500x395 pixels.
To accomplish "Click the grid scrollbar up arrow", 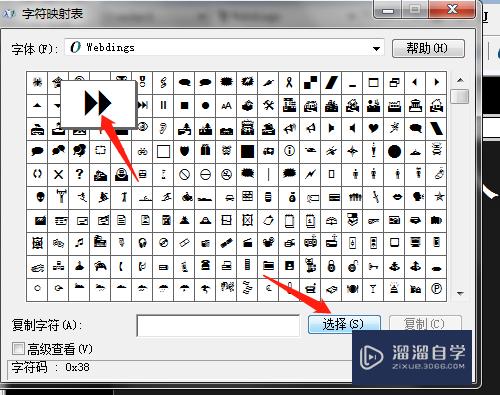I will [x=460, y=80].
